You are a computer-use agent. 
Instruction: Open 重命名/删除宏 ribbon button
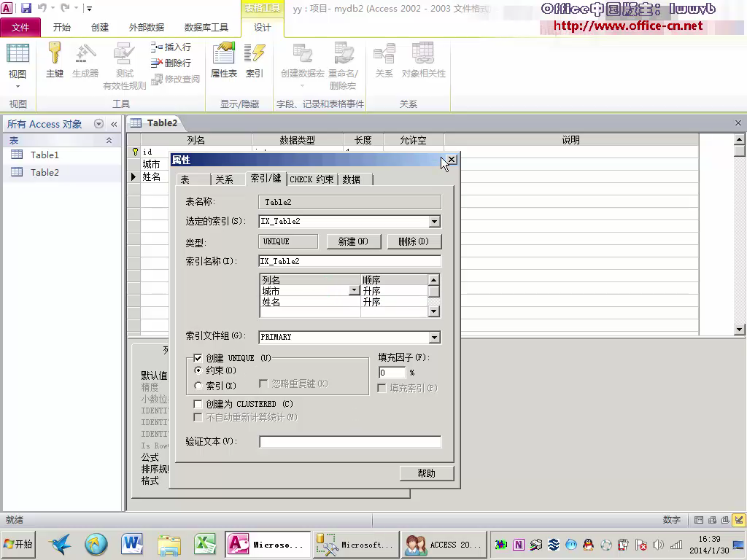[x=343, y=66]
